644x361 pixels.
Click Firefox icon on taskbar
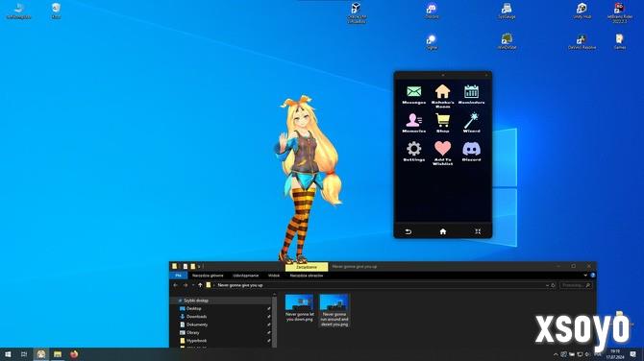(74, 354)
